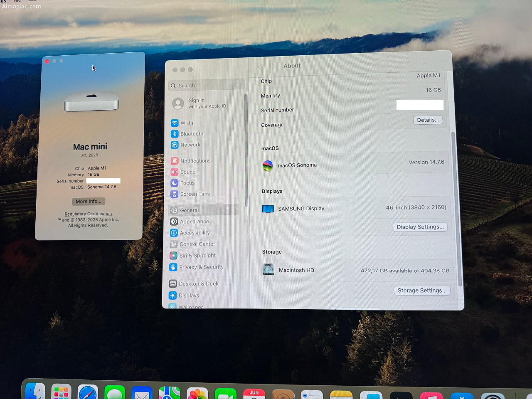Viewport: 532px width, 399px height.
Task: Click the '46-inch (3840 × 2160)' text
Action: pos(416,207)
